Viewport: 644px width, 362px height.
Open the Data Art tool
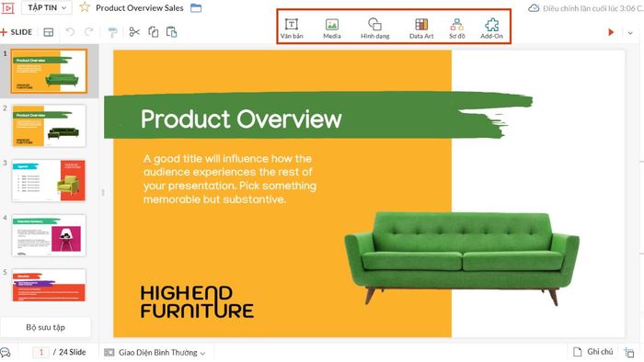(421, 28)
